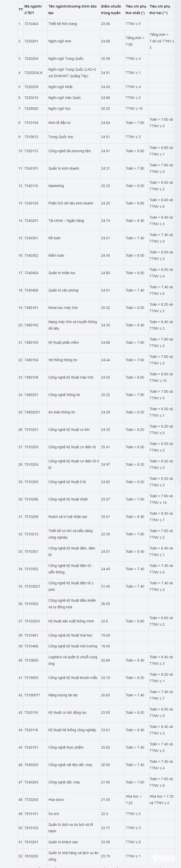This screenshot has width=181, height=868.
Task: Click the 'Hóa học > 7.25' criterion cell
Action: pyautogui.click(x=134, y=800)
